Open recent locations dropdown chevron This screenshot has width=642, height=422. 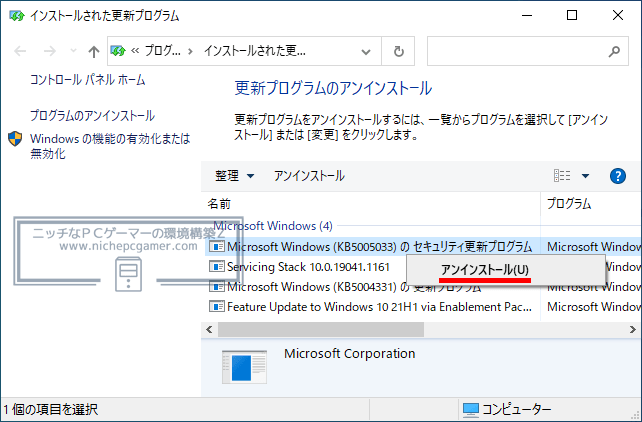pyautogui.click(x=73, y=51)
